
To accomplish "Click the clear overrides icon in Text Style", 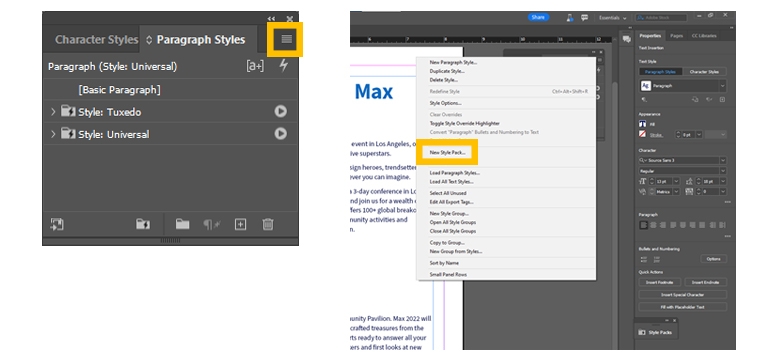I will 708,99.
